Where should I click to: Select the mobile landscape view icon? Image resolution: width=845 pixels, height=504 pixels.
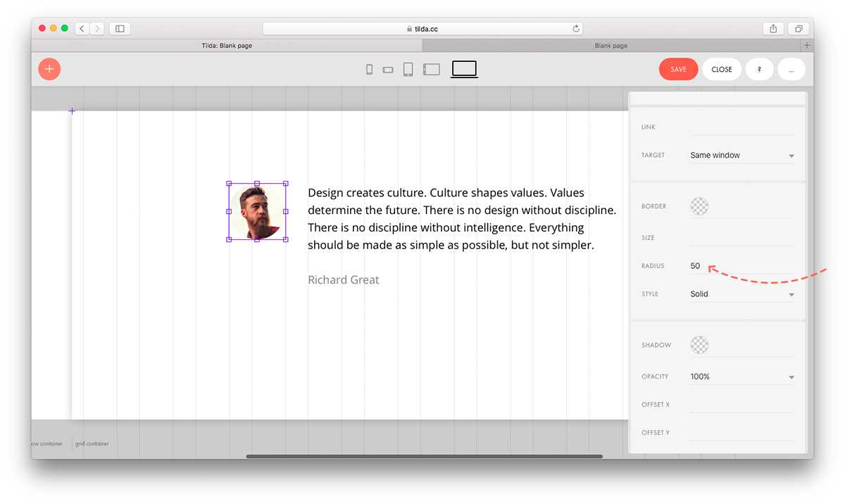click(388, 70)
